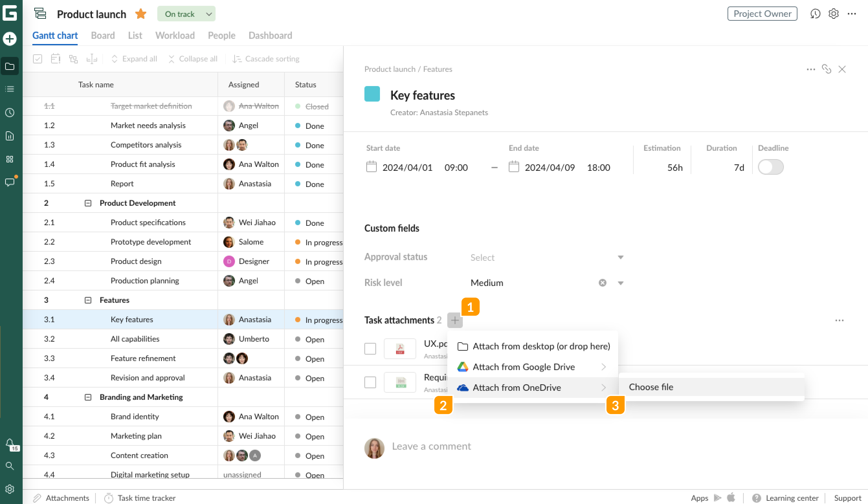Open the time log icon in sidebar
Image resolution: width=868 pixels, height=504 pixels.
[10, 112]
